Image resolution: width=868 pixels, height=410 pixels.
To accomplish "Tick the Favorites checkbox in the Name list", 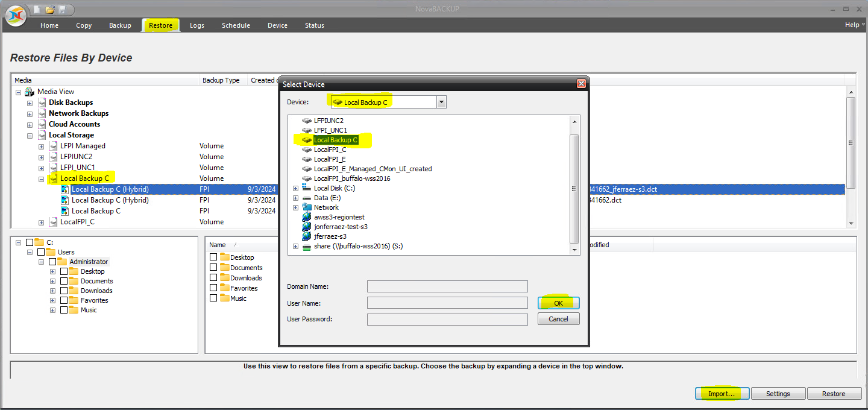I will [x=213, y=288].
